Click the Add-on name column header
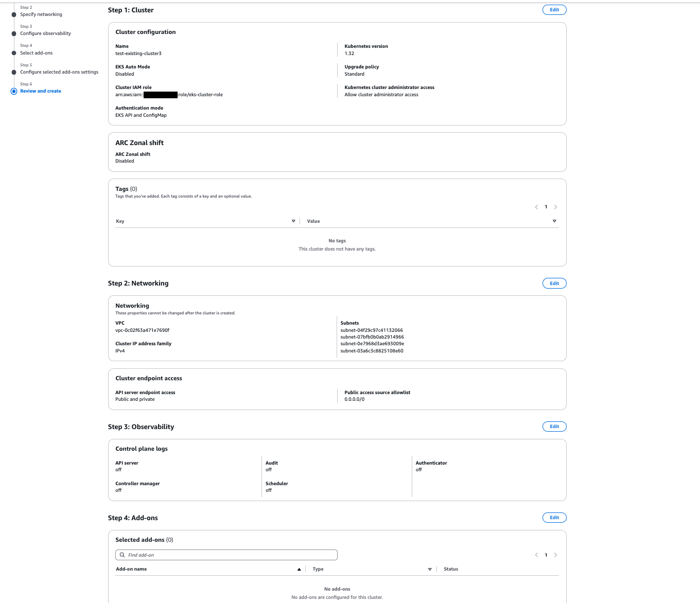The image size is (700, 603). (x=131, y=569)
